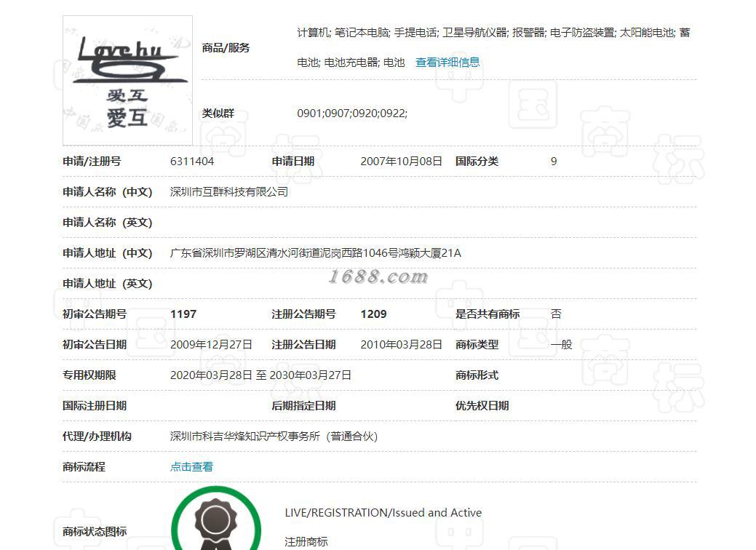Select the registration number 6311404

(192, 162)
